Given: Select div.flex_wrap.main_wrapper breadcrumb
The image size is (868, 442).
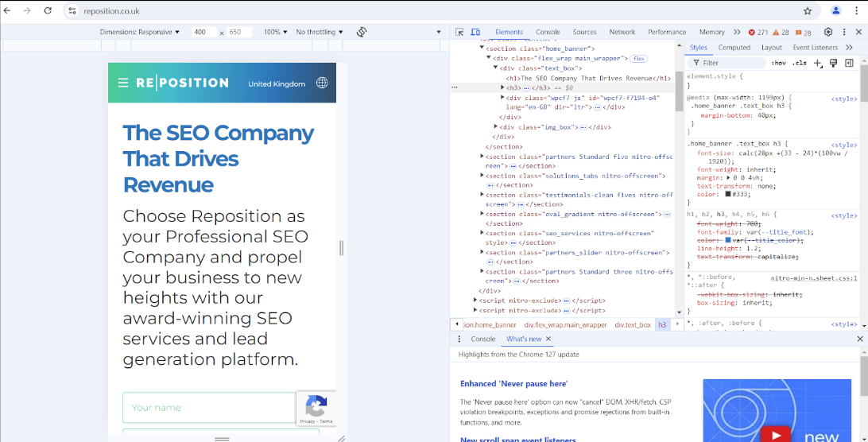Looking at the screenshot, I should (x=565, y=324).
